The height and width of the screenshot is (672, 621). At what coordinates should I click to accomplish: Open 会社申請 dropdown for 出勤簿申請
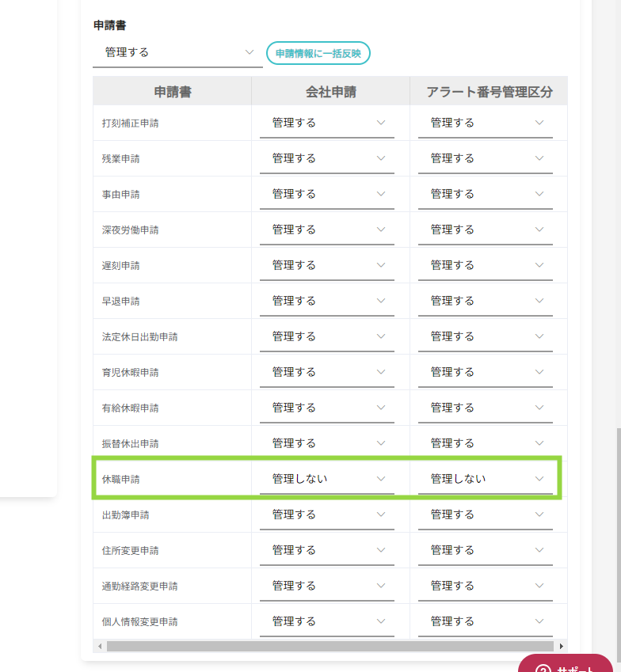(327, 514)
